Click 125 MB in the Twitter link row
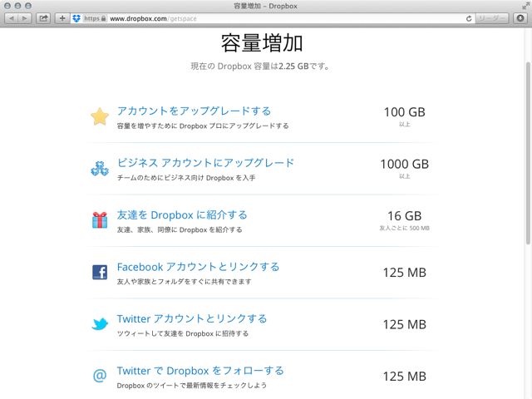This screenshot has width=532, height=399. click(x=405, y=325)
